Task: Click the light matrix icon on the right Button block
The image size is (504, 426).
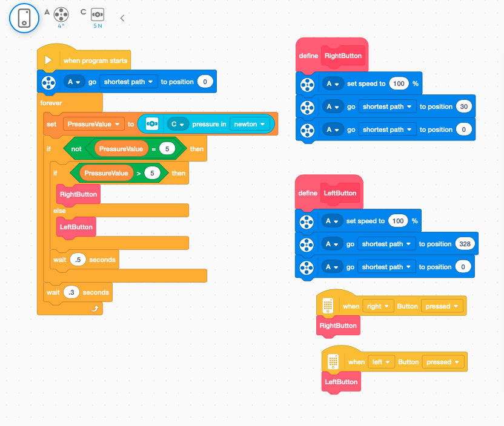Action: tap(328, 306)
